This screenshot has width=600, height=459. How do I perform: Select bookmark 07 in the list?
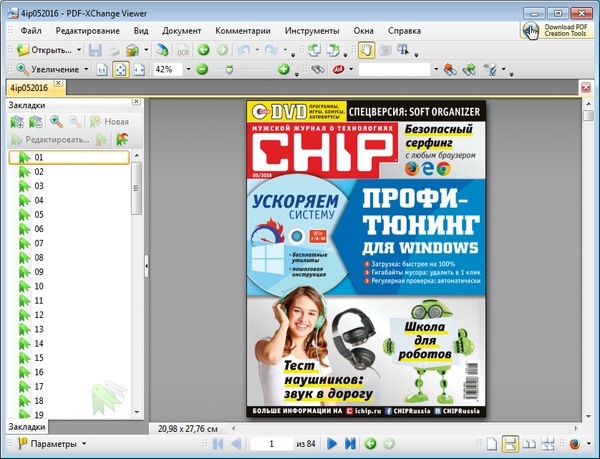pos(39,243)
